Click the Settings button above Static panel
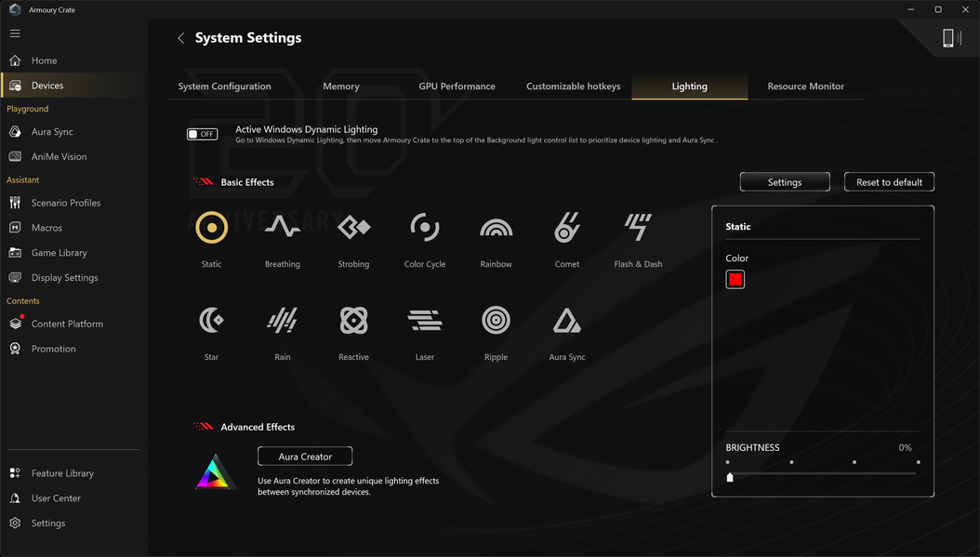Image resolution: width=980 pixels, height=557 pixels. (785, 182)
